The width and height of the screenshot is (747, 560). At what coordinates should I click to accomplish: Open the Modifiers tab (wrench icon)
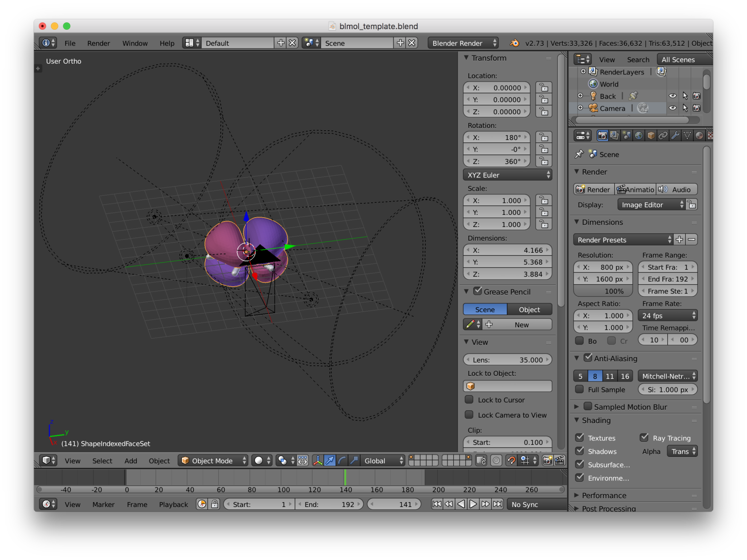click(x=675, y=135)
